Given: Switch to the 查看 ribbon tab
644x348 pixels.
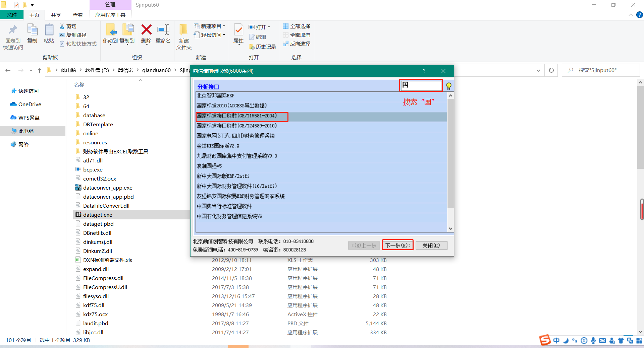Looking at the screenshot, I should 78,15.
